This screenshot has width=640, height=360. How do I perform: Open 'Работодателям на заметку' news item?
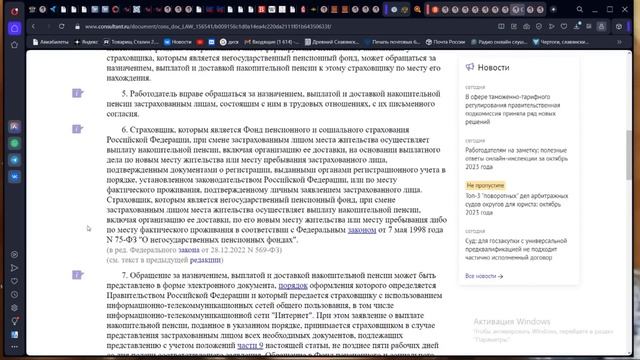tap(516, 158)
